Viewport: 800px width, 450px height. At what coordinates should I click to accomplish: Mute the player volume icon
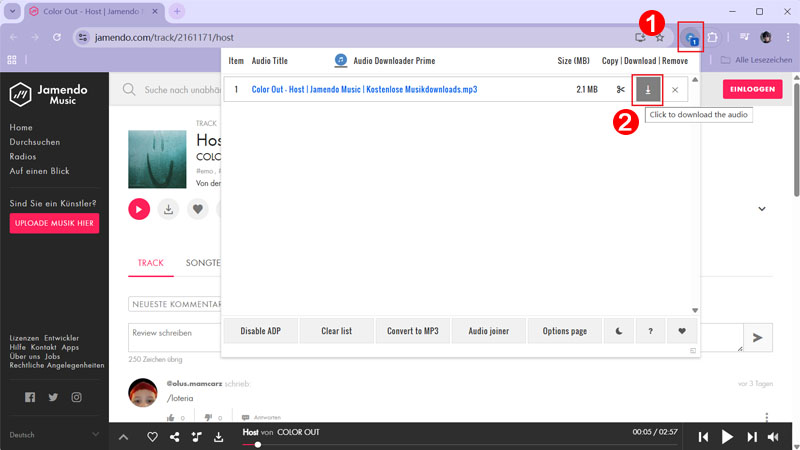pos(773,437)
